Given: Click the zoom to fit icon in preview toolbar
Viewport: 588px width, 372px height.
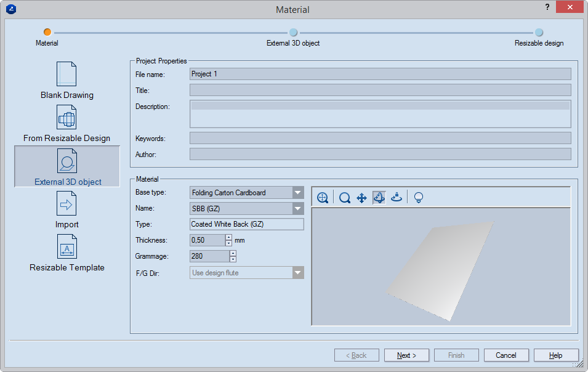Looking at the screenshot, I should tap(323, 198).
